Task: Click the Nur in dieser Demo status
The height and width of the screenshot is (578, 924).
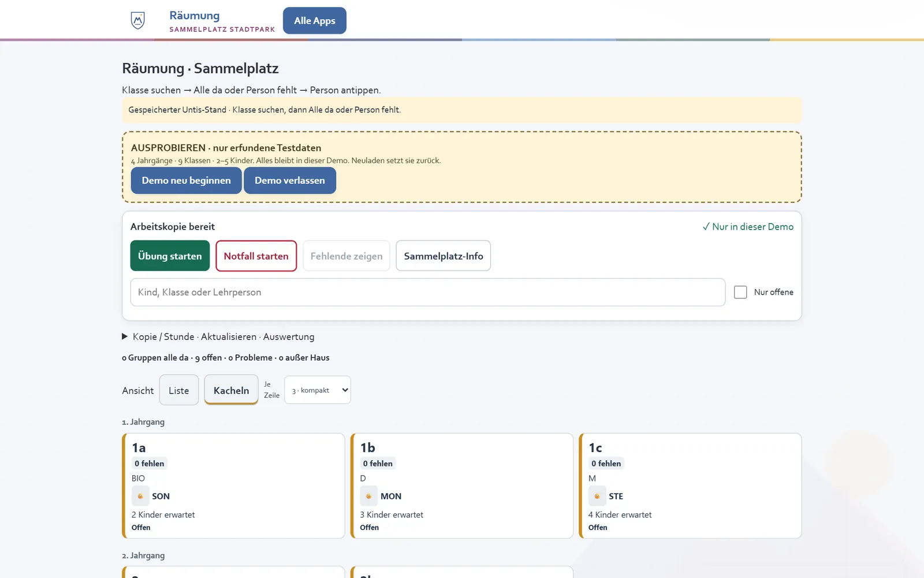Action: (x=748, y=227)
